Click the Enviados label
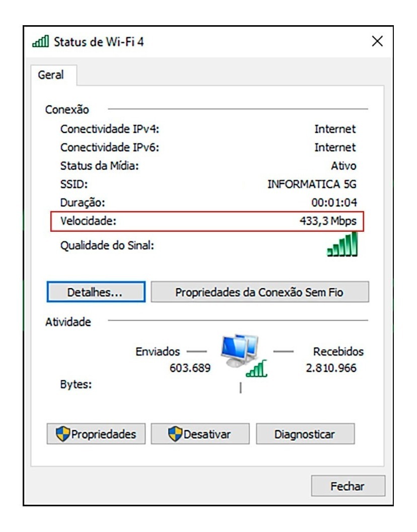 [x=158, y=352]
